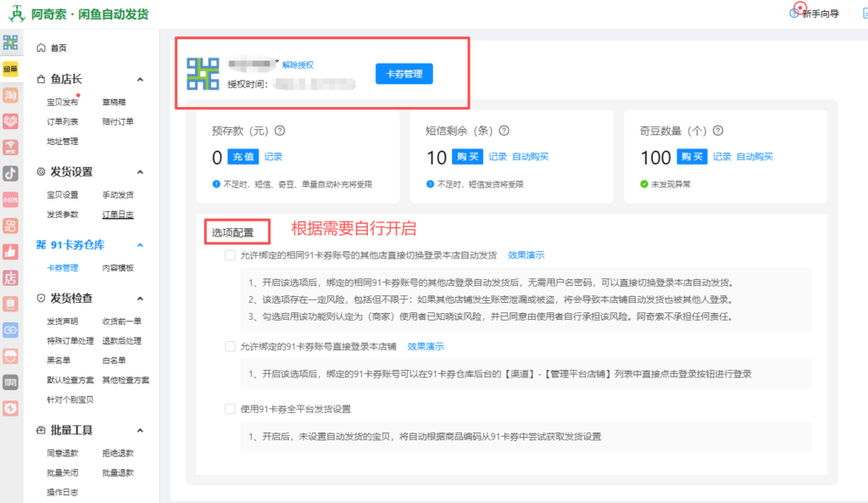Screen dimensions: 868x503
Task: Enable 允许绑定的相同91卡券账号的其他店 checkbox
Action: tap(231, 255)
